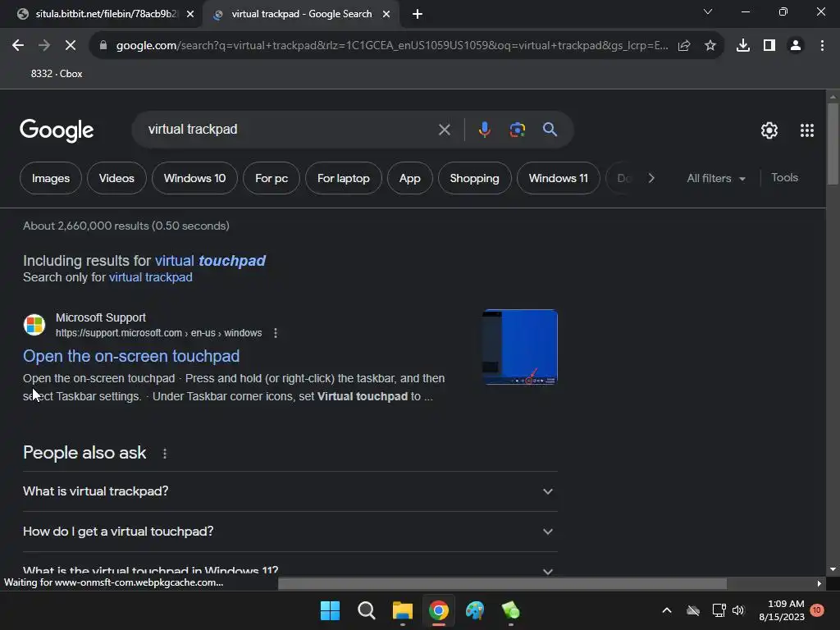Bookmark this tab with star icon
The height and width of the screenshot is (630, 840).
710,46
